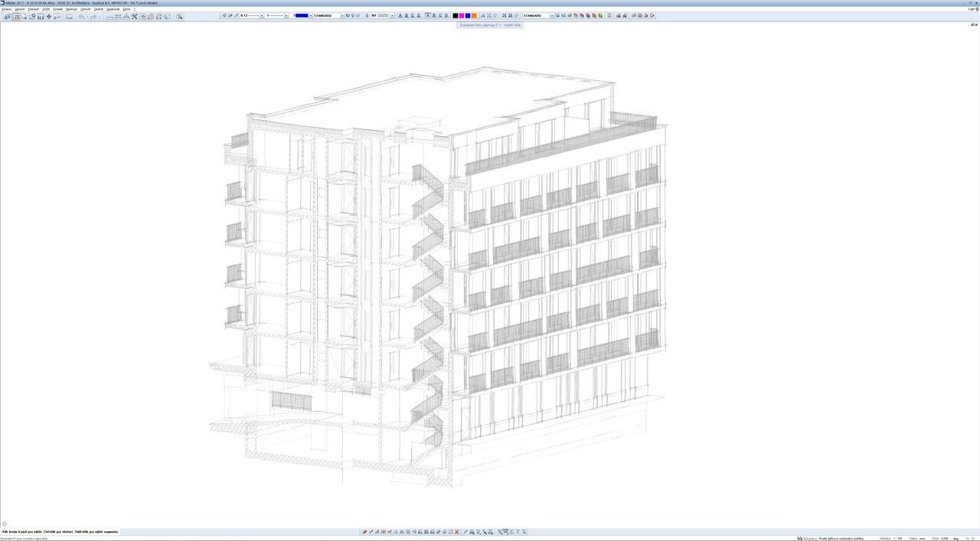Click the Login link at top right
This screenshot has height=541, width=980.
[x=971, y=9]
